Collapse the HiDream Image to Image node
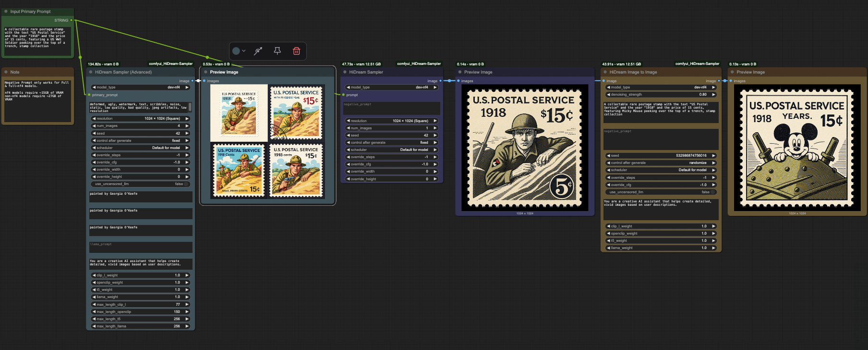The image size is (868, 350). 605,72
